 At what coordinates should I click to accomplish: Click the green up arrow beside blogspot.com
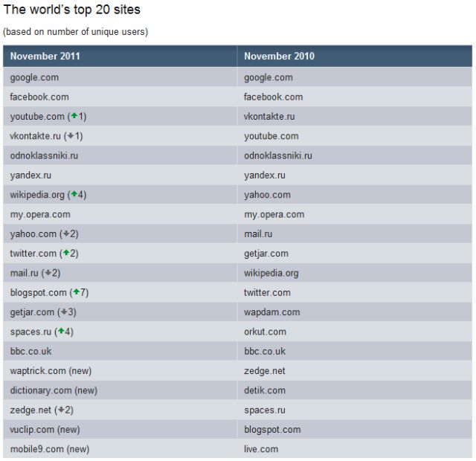[76, 291]
